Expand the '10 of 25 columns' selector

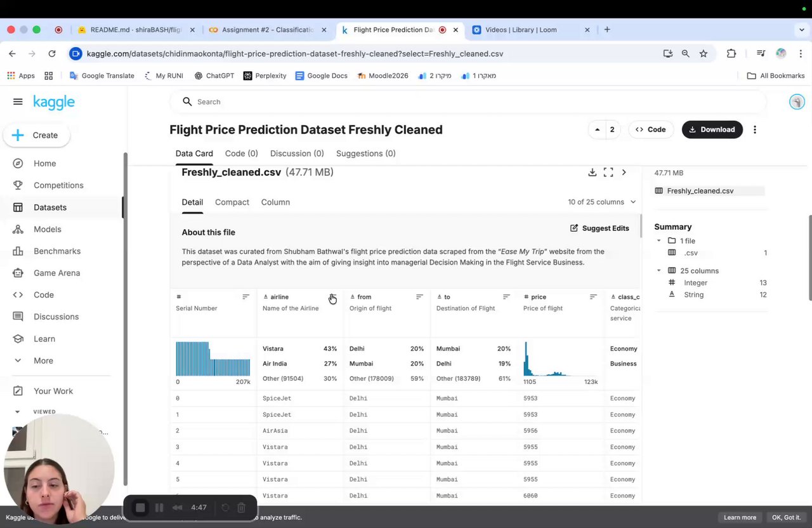click(602, 202)
